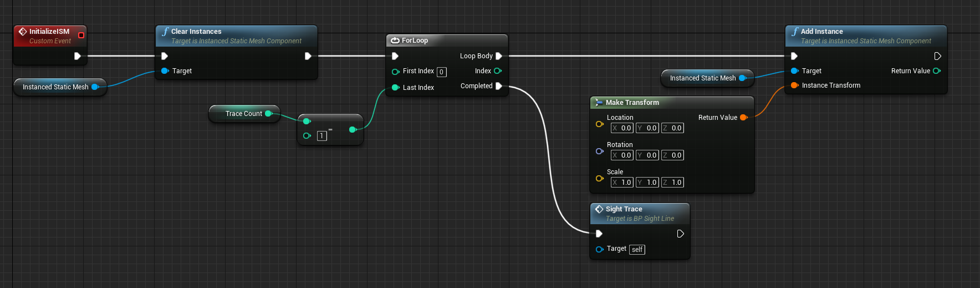This screenshot has height=288, width=980.
Task: Select the Add Instance node header
Action: (866, 36)
